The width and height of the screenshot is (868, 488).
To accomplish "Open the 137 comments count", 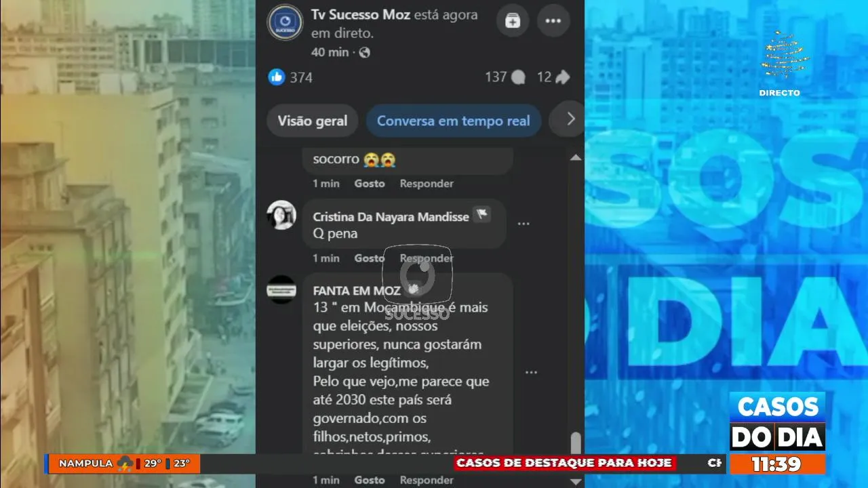I will [x=505, y=77].
